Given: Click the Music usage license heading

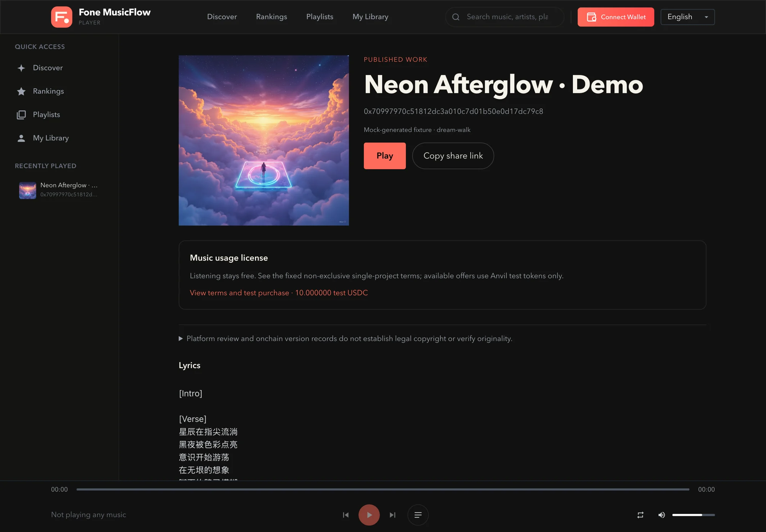Looking at the screenshot, I should point(229,258).
